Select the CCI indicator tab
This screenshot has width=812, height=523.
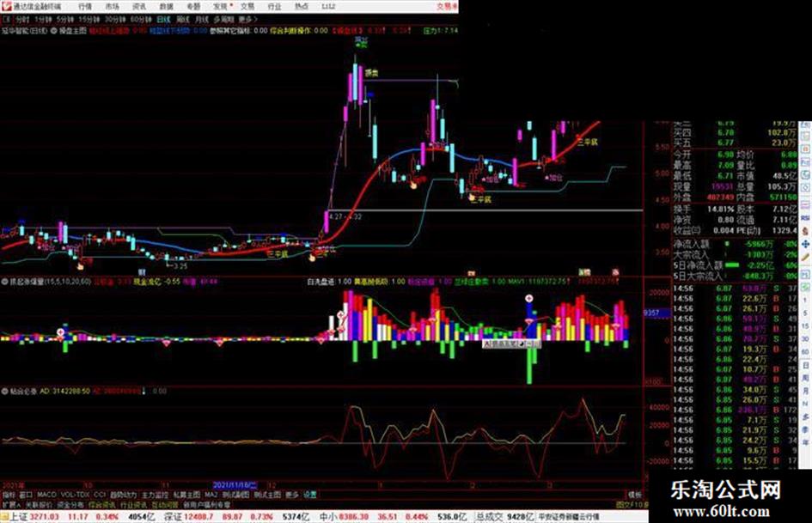[x=100, y=495]
